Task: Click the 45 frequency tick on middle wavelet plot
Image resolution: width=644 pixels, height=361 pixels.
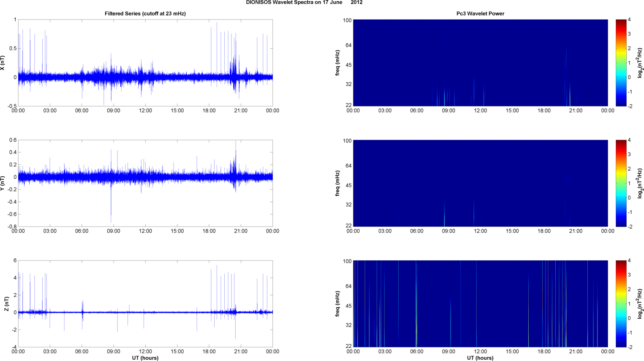Action: coord(348,185)
